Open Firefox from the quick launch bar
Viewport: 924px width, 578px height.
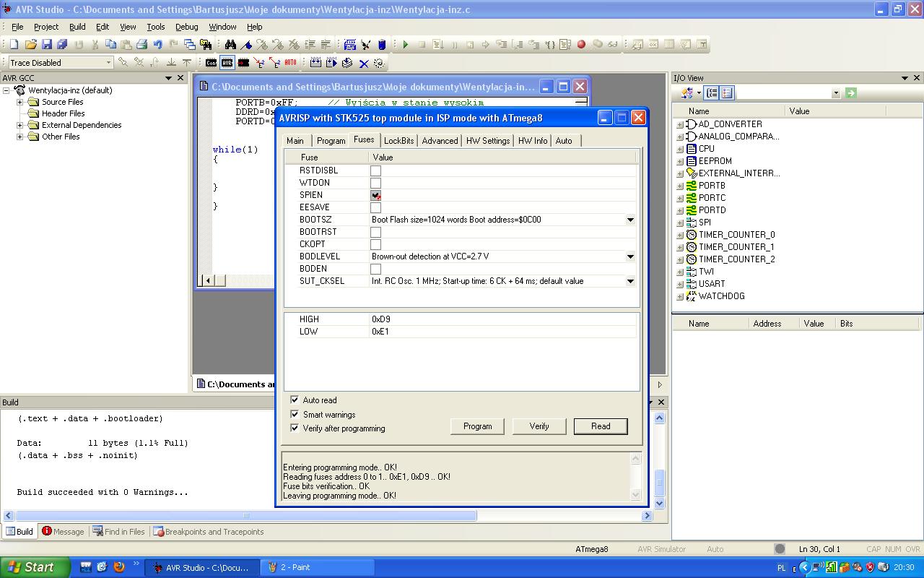click(119, 567)
